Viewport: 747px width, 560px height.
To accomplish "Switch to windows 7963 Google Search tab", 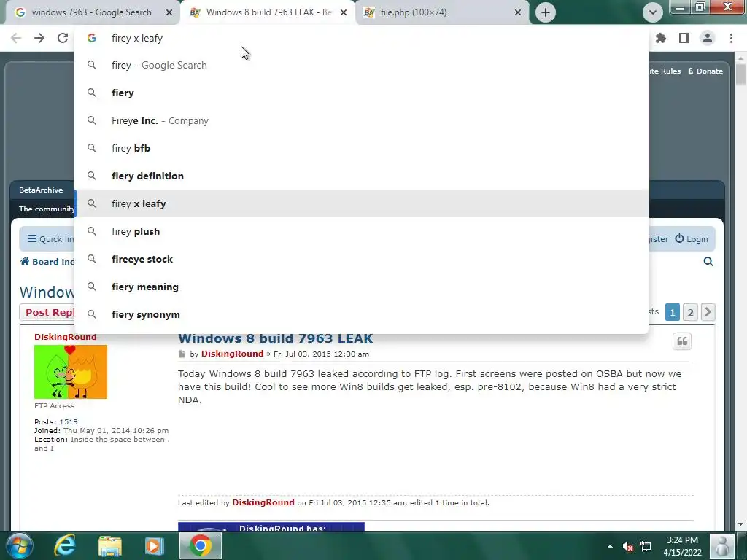I will 90,12.
